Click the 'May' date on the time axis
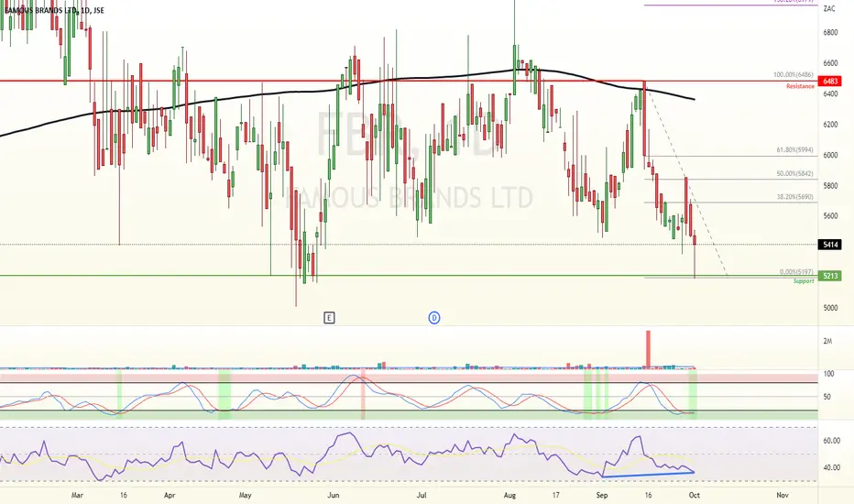This screenshot has width=854, height=504. tap(245, 495)
